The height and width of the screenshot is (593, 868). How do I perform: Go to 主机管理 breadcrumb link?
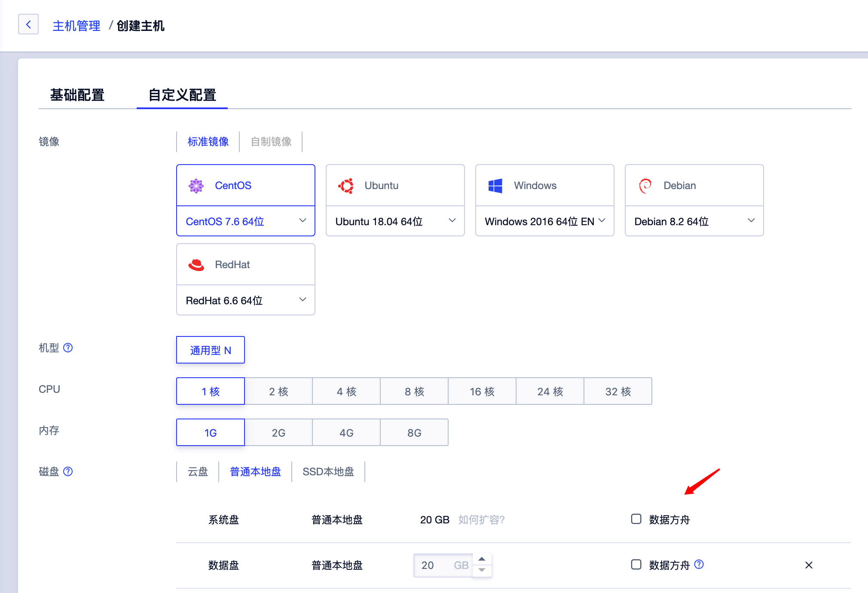coord(76,26)
